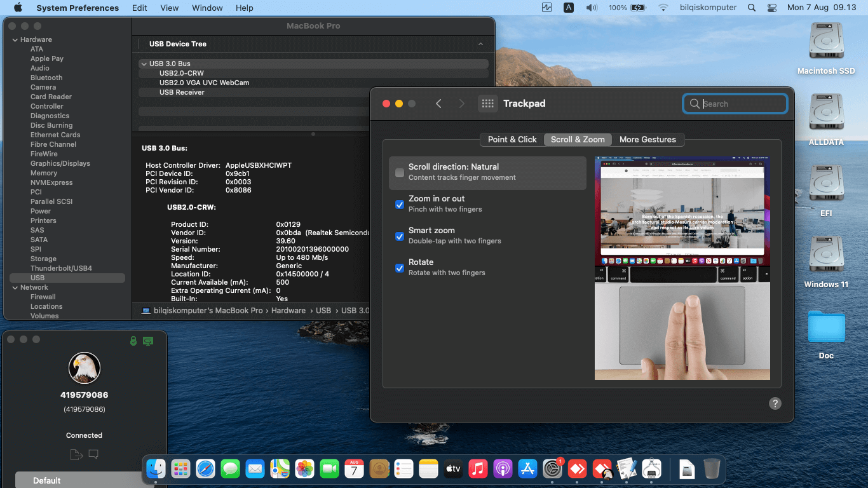868x488 pixels.
Task: Open Calendar icon showing AUG 7
Action: (x=355, y=469)
